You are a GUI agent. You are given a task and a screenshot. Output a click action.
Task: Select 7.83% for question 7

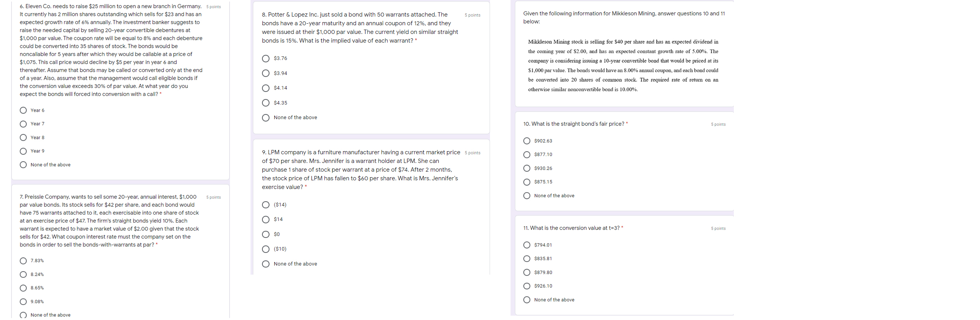click(23, 260)
